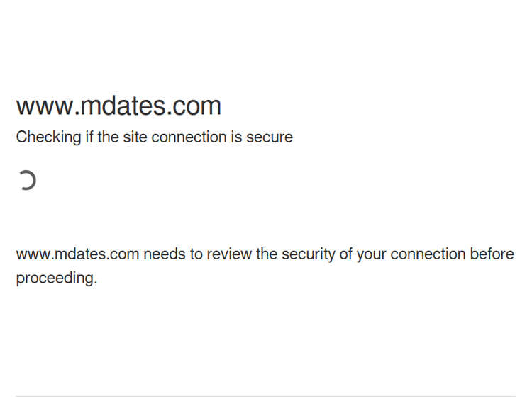Click the word 'review' in the paragraph
The width and height of the screenshot is (532, 399).
[228, 254]
